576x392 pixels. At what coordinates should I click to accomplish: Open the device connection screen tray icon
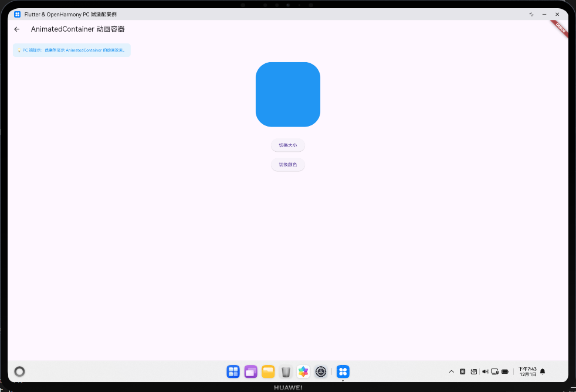pos(495,371)
